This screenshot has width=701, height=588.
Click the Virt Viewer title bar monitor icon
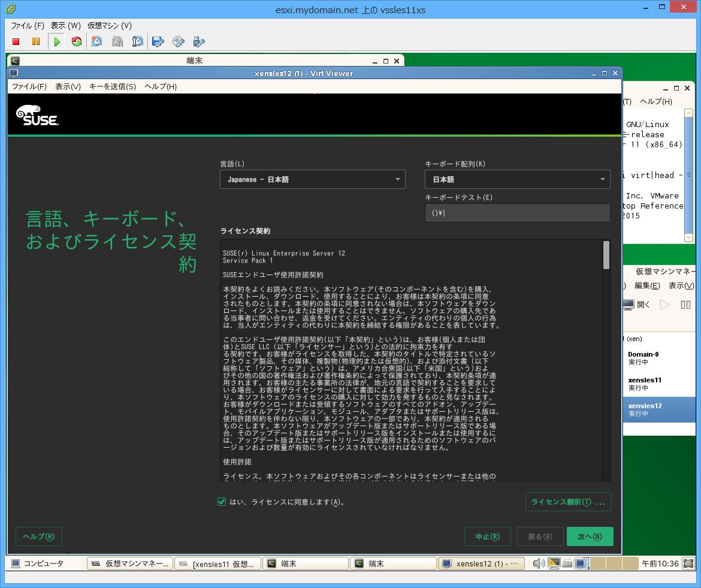coord(13,73)
